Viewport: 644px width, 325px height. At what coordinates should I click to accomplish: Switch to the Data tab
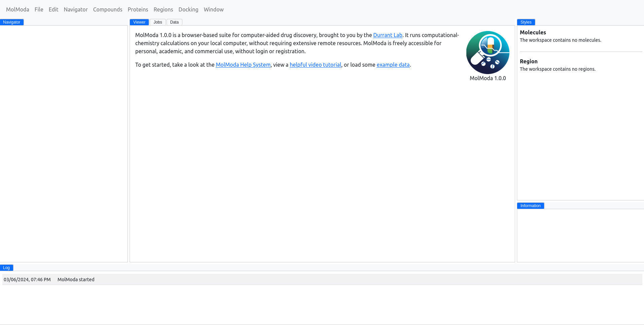(x=174, y=22)
